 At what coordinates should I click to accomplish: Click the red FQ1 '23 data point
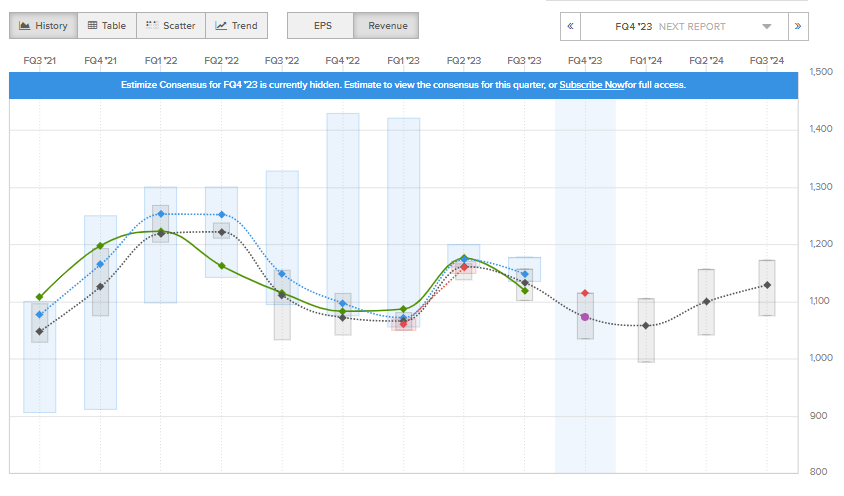[x=404, y=324]
